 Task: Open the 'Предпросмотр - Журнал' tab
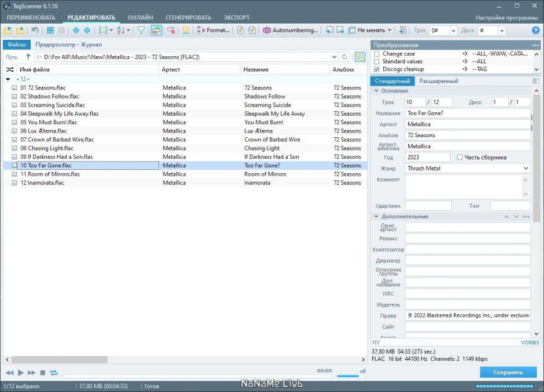point(69,44)
